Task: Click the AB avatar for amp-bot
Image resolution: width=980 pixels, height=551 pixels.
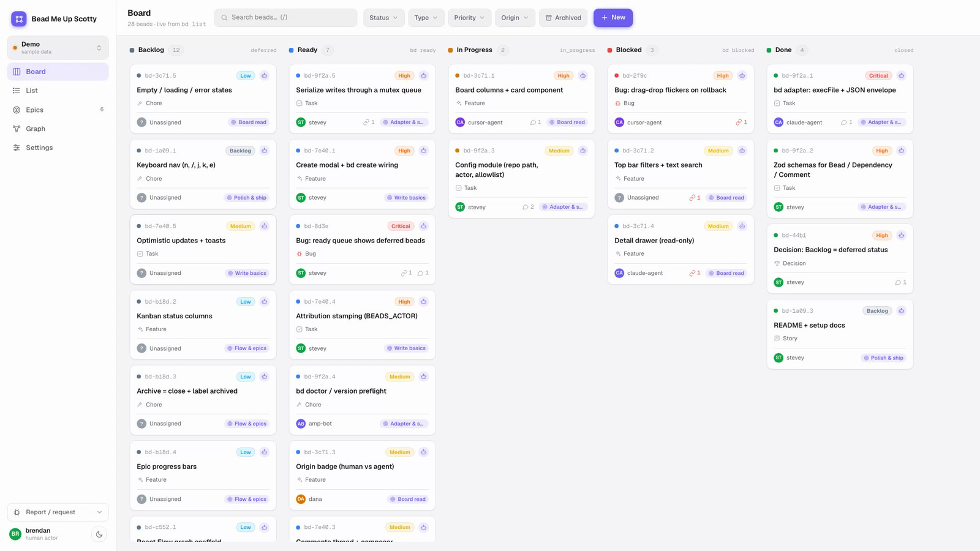Action: coord(301,424)
